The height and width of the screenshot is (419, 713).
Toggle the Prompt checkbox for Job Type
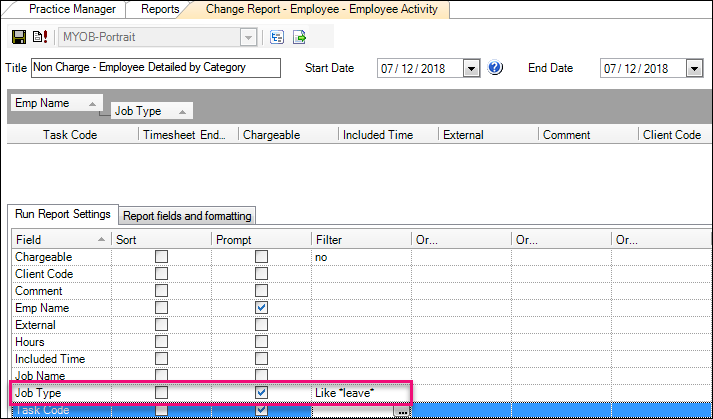(x=261, y=393)
